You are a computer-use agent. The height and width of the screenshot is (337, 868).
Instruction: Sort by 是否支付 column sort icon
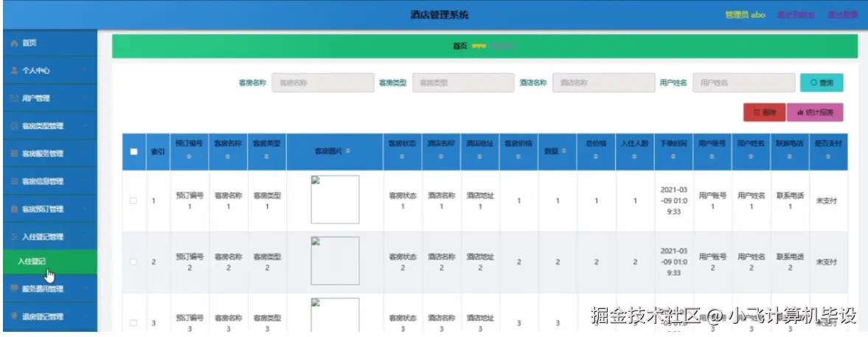tap(828, 157)
